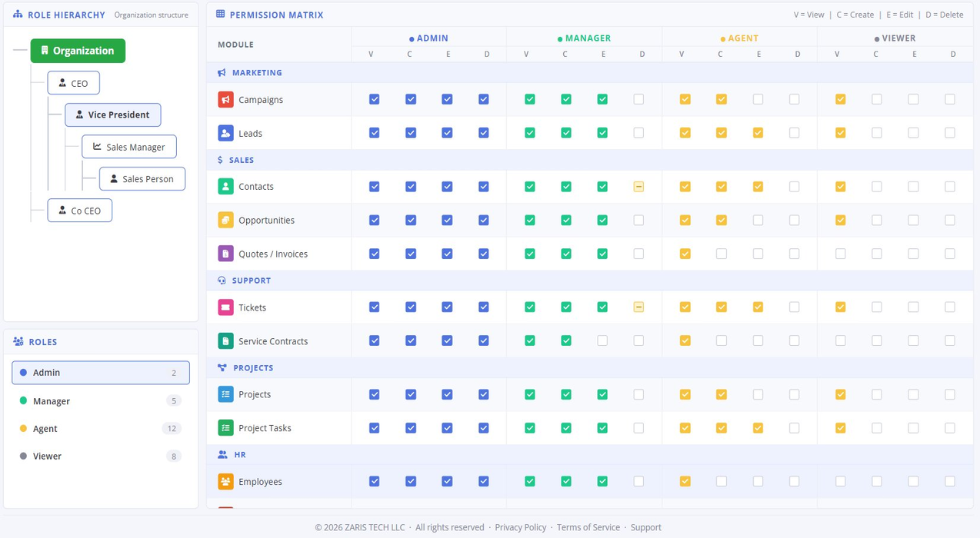Select the Manager role in Roles list
The height and width of the screenshot is (538, 980).
tap(101, 401)
